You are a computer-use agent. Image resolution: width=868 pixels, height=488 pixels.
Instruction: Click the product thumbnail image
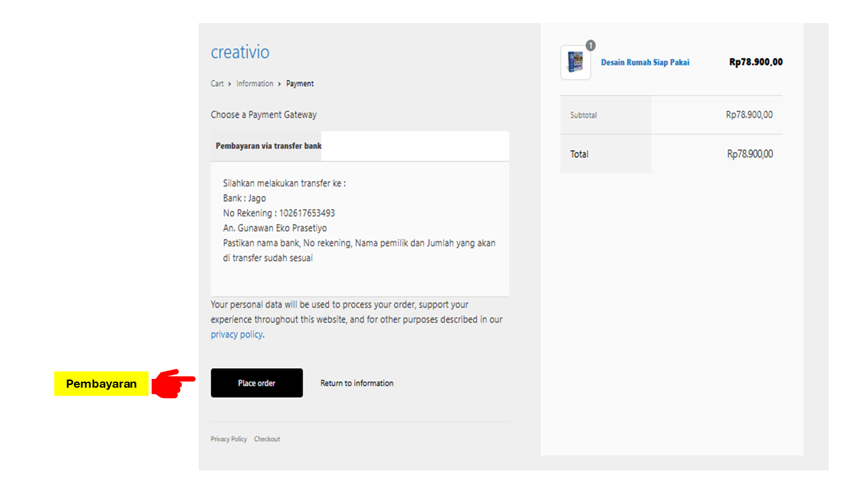click(x=576, y=63)
